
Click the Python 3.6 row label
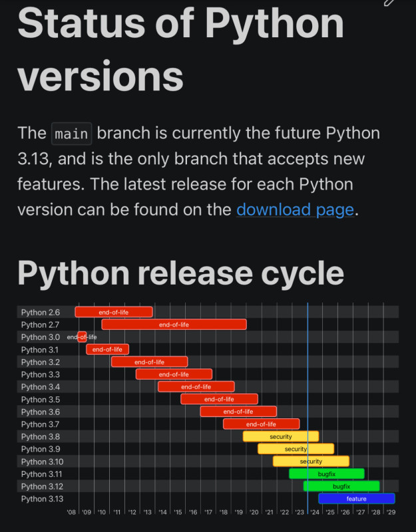pos(41,412)
